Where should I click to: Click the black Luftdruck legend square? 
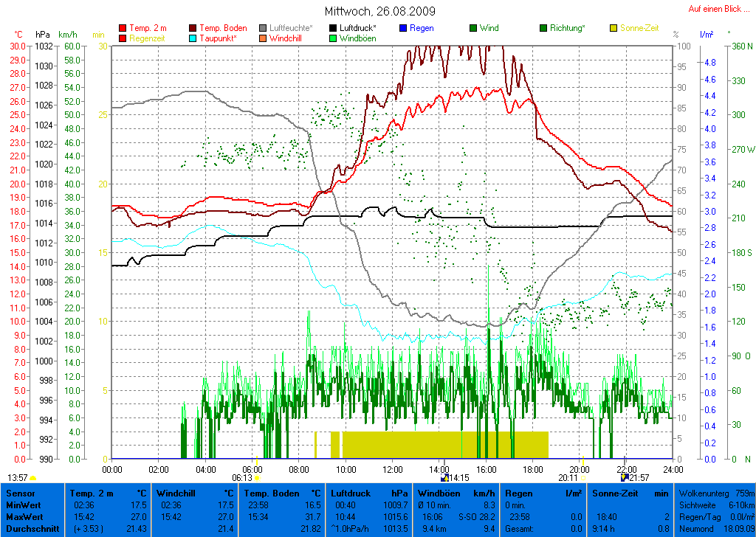point(333,28)
